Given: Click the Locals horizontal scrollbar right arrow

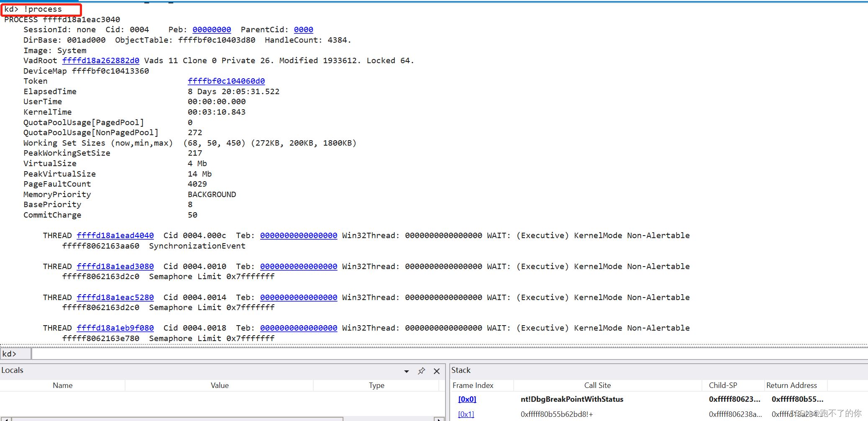Looking at the screenshot, I should (x=439, y=419).
